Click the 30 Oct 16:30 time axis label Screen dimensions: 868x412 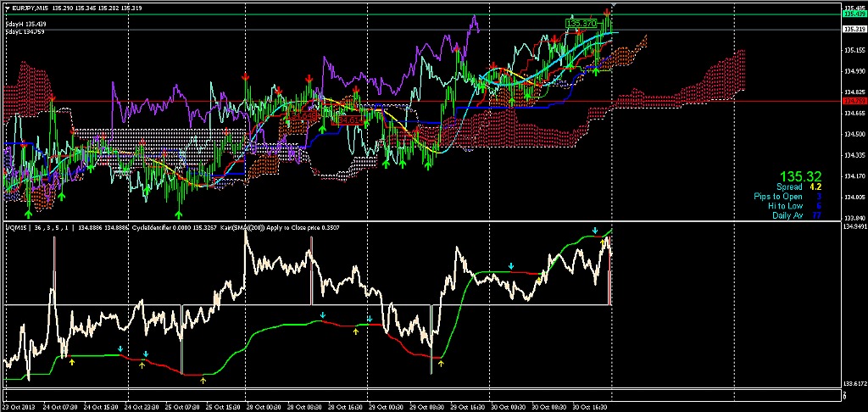point(588,406)
